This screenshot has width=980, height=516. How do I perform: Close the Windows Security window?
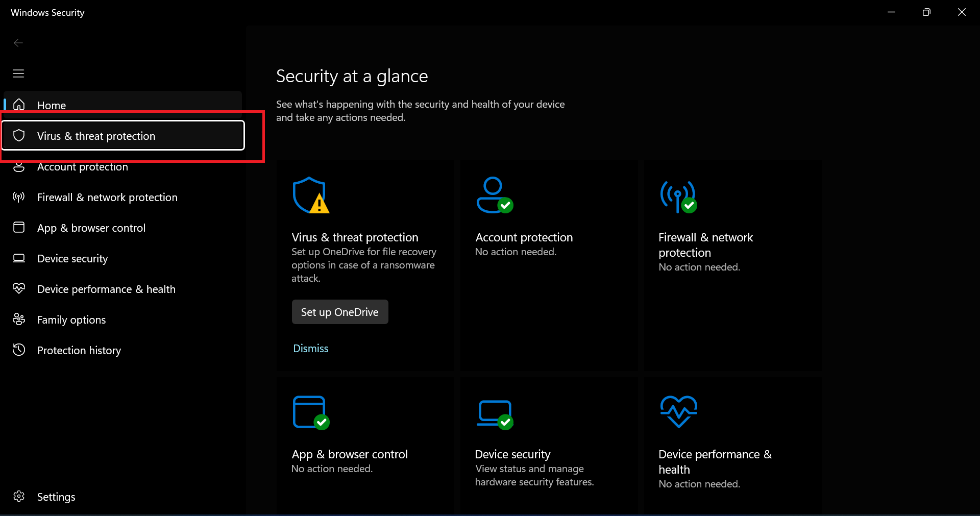(x=962, y=12)
